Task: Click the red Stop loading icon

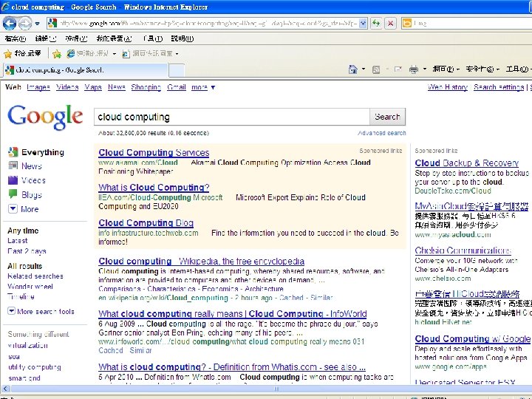Action: coord(391,24)
